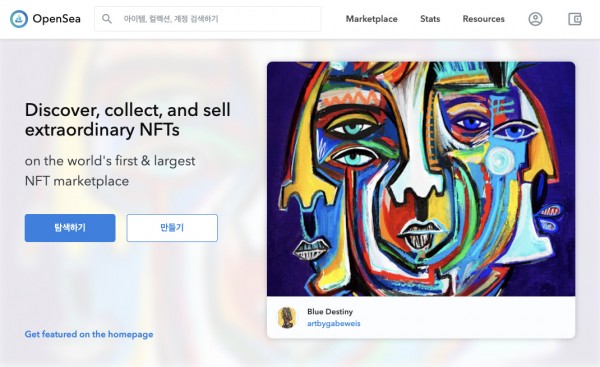Click the Discover, collect, and sell headline
600x367 pixels.
tap(127, 120)
